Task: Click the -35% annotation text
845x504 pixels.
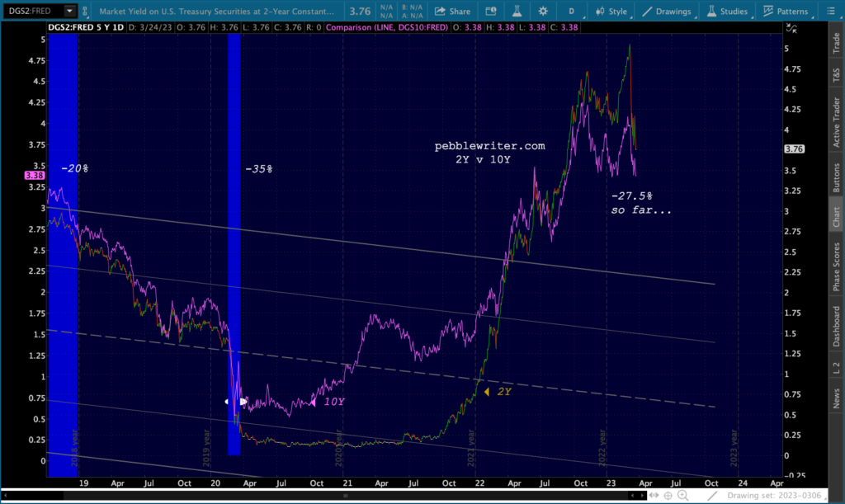Action: [x=258, y=169]
